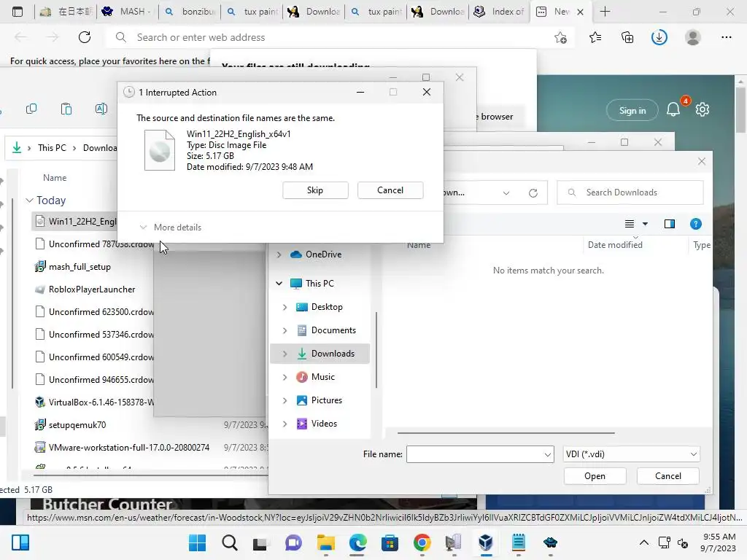
Task: Add this page to favorites star icon
Action: point(561,37)
